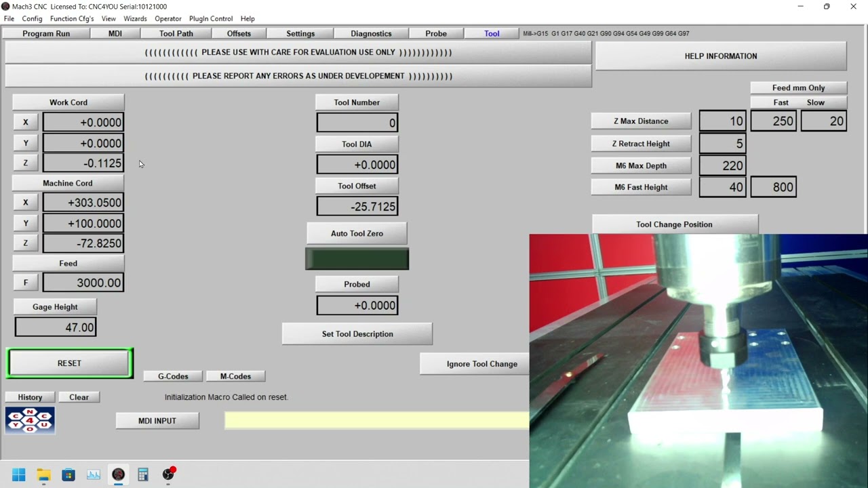Open the recording app taskbar icon
Viewport: 868px width, 488px height.
pyautogui.click(x=169, y=474)
